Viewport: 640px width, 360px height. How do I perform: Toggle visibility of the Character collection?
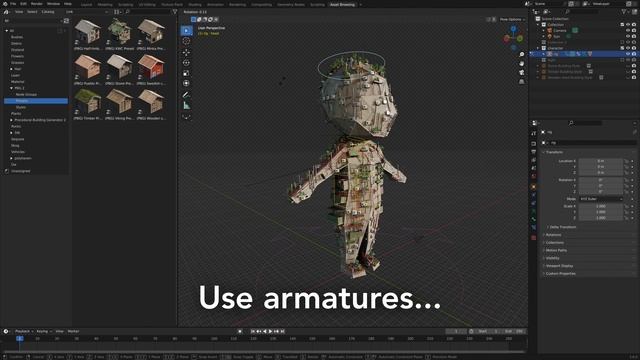click(628, 48)
